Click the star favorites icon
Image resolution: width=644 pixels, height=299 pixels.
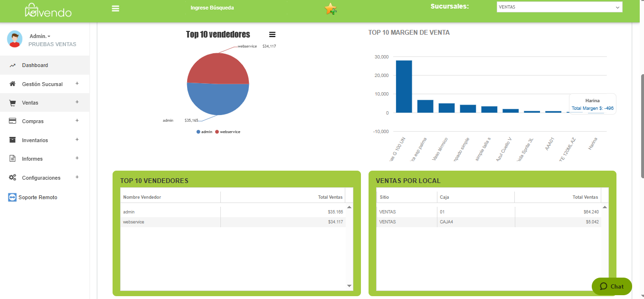click(x=331, y=9)
